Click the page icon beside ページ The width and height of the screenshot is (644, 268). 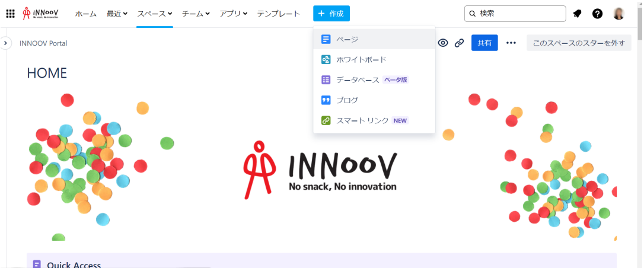click(326, 39)
